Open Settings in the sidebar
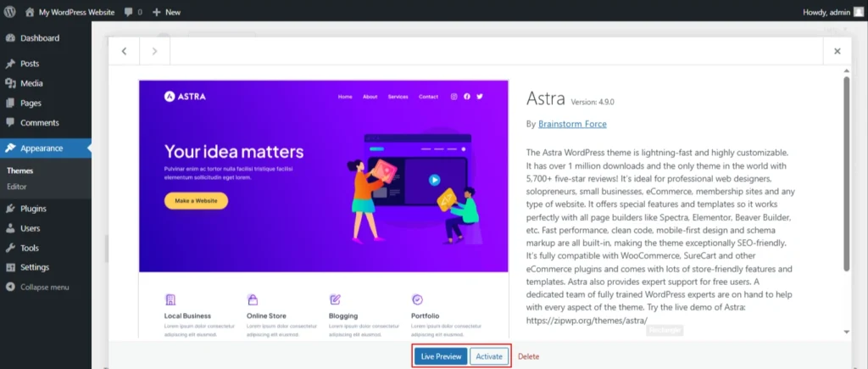Screen dimensions: 868x369 34,267
